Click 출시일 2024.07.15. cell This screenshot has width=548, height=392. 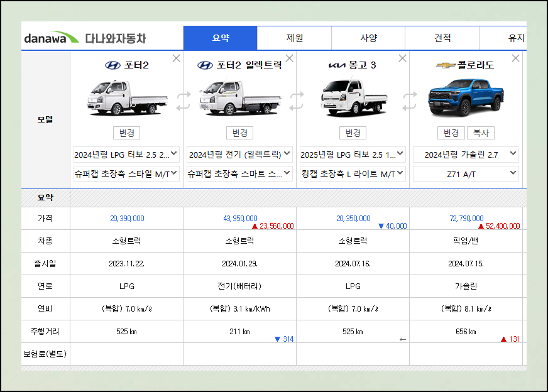[466, 263]
